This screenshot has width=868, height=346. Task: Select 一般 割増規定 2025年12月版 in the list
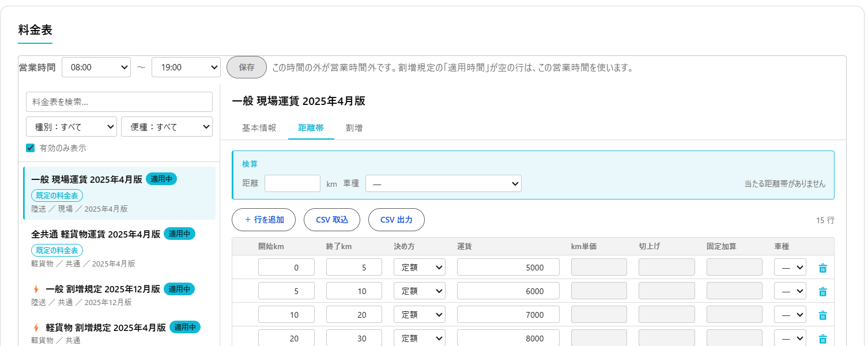(119, 294)
